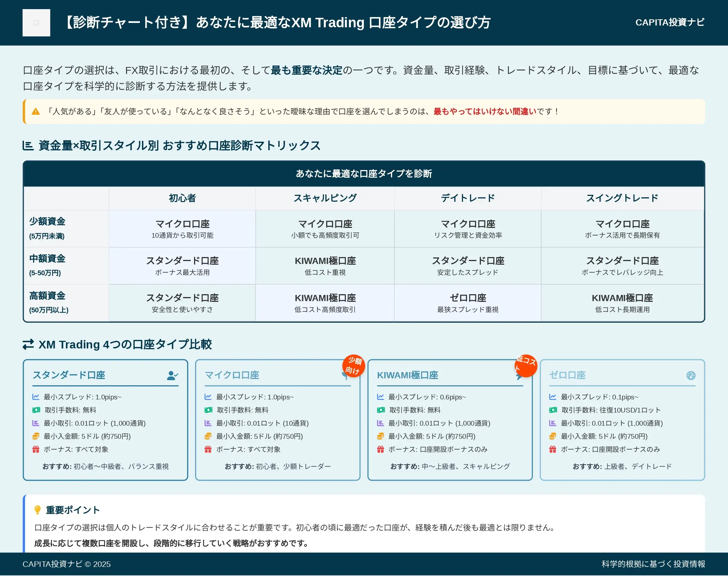
Task: Click the money icon in the ゼロ口座 commission row
Action: tap(553, 410)
